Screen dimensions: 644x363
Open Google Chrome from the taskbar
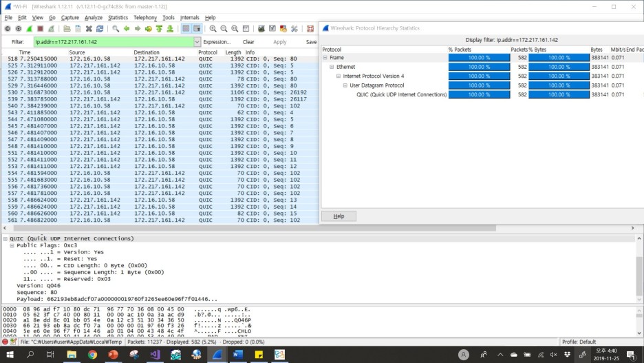click(x=92, y=354)
